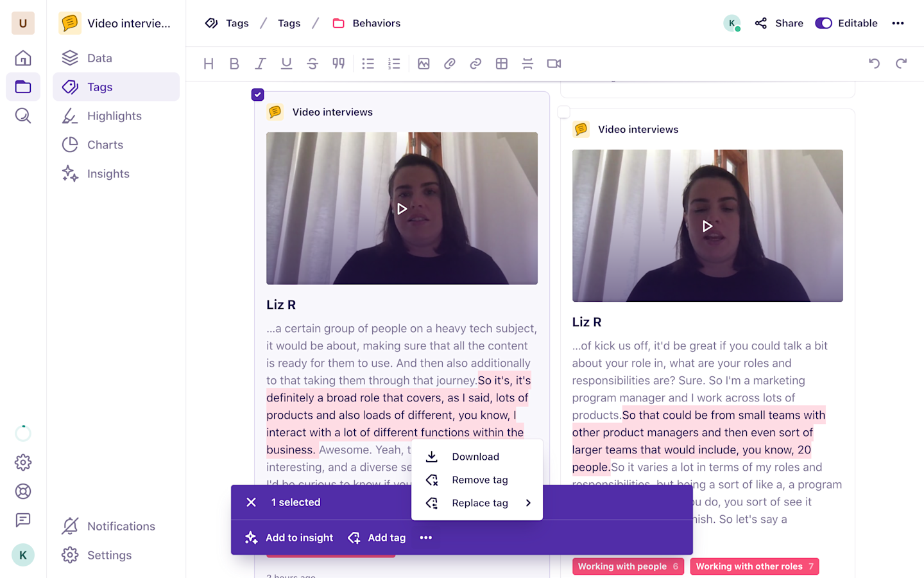The image size is (924, 578).
Task: Open Tags in the sidebar
Action: pyautogui.click(x=116, y=87)
